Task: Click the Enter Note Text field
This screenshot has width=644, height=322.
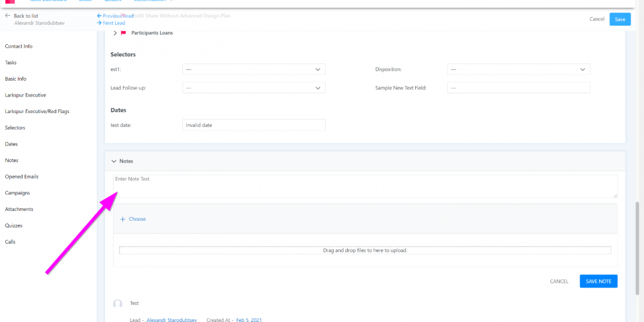Action: (x=365, y=186)
